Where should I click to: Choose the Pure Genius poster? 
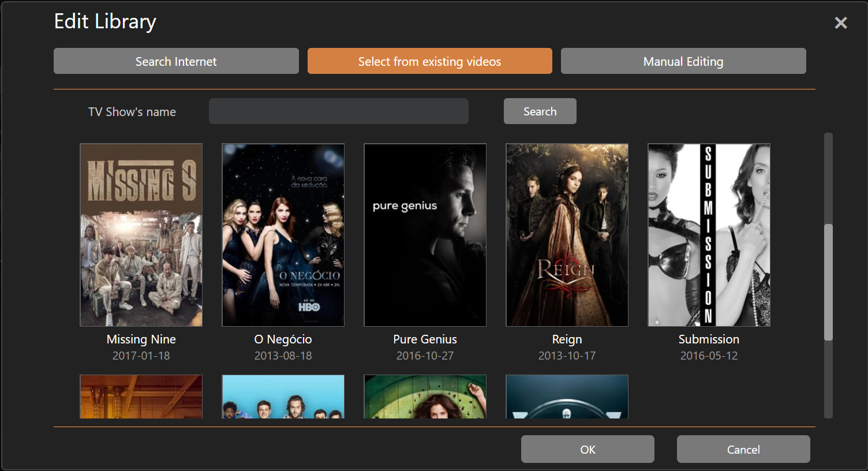coord(425,235)
